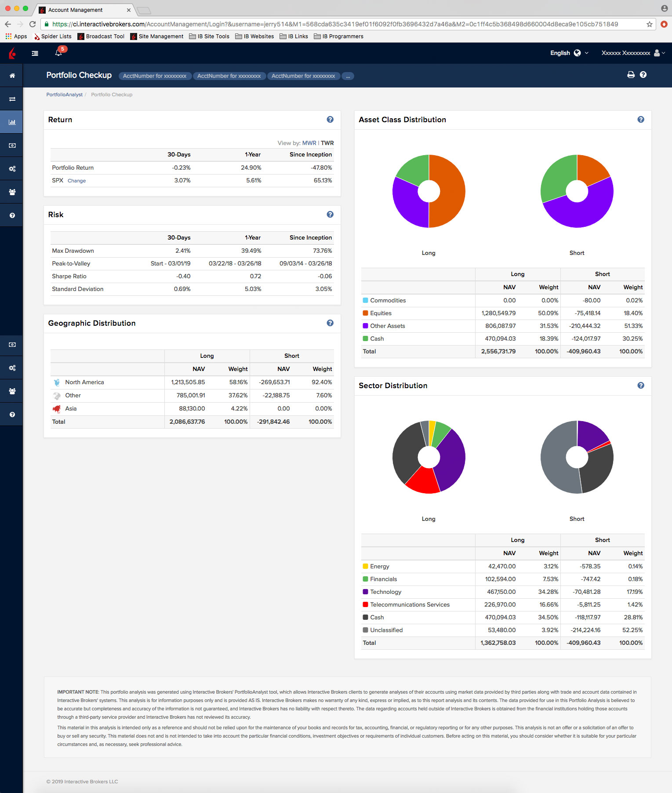Viewport: 672px width, 793px height.
Task: Click the Interactive Brokers logo icon
Action: click(12, 53)
